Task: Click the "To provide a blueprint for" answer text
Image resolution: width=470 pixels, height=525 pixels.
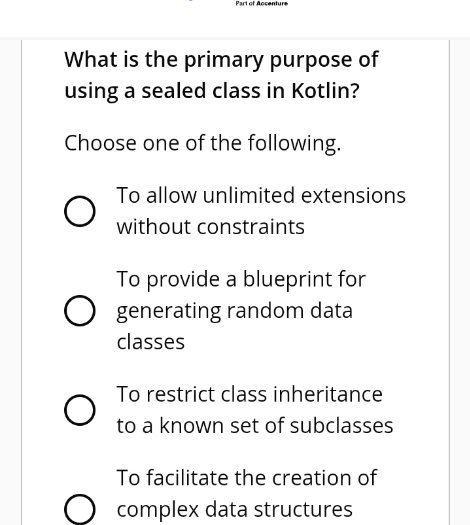Action: pyautogui.click(x=241, y=280)
